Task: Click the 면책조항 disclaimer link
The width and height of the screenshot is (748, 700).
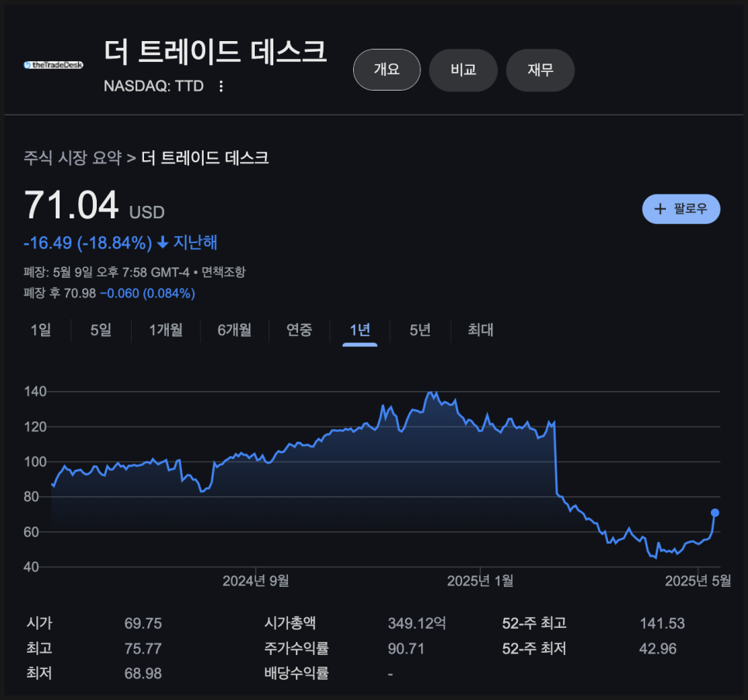Action: (223, 272)
